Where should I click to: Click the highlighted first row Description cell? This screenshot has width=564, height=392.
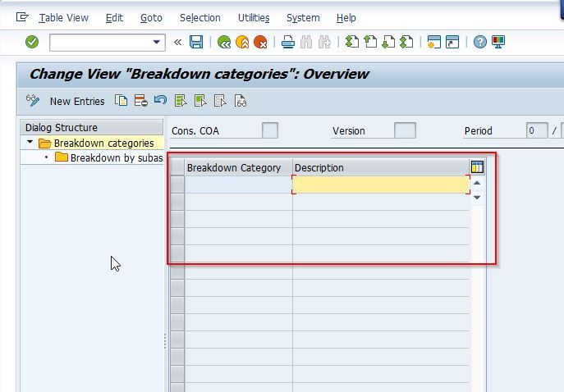point(381,185)
